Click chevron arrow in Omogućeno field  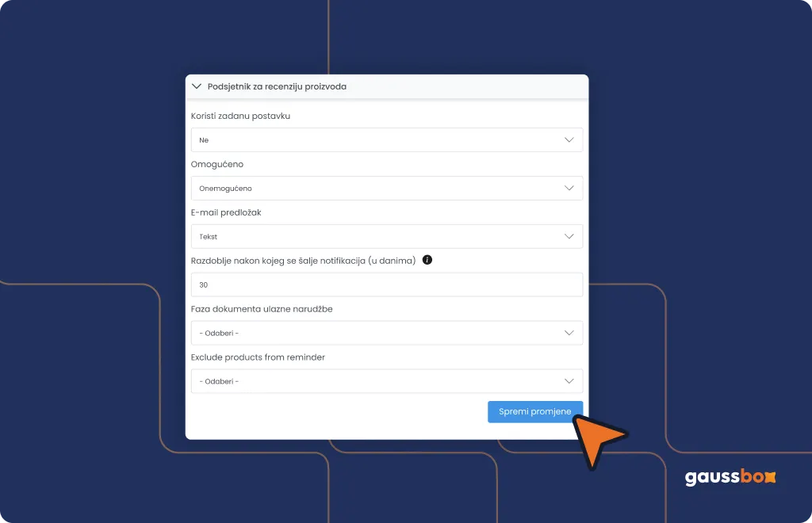click(x=569, y=189)
